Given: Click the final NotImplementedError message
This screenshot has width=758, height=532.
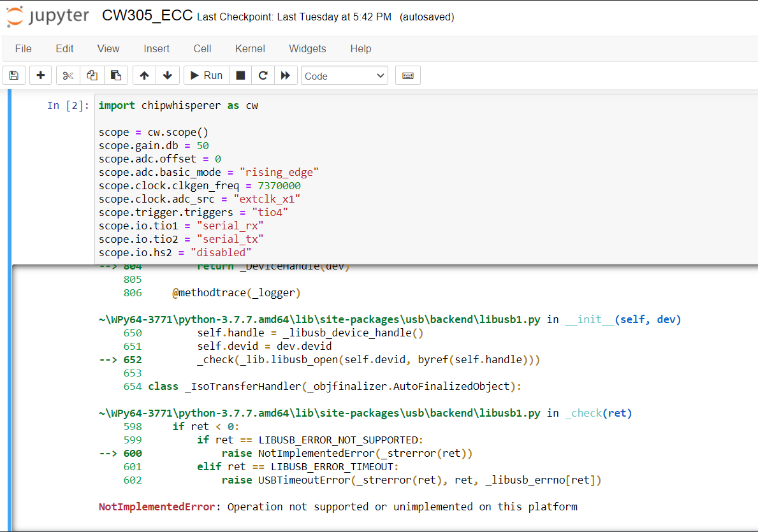Looking at the screenshot, I should point(338,507).
